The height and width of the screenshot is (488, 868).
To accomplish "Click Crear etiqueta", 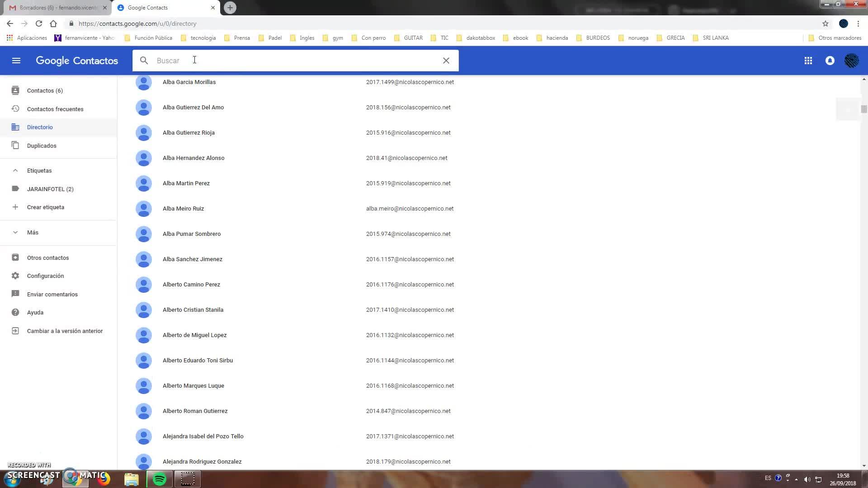I will click(45, 207).
